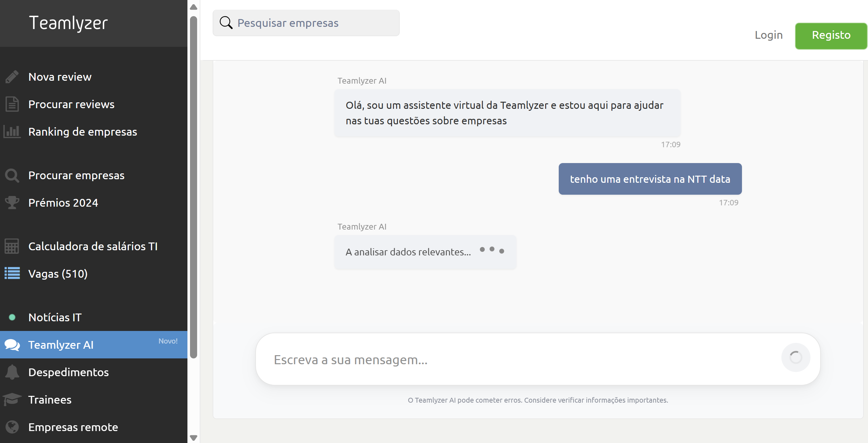868x443 pixels.
Task: Click the 17:09 timestamp under the user message
Action: tap(728, 203)
